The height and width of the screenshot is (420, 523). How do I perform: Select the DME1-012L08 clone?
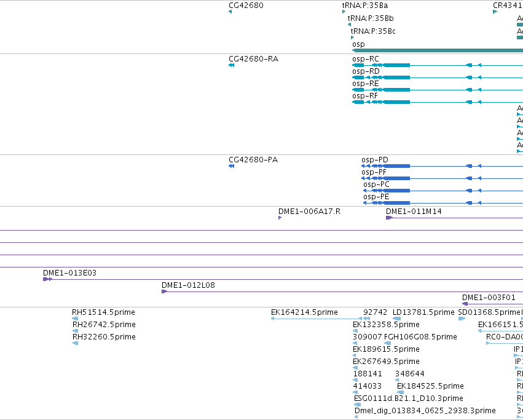click(x=342, y=292)
